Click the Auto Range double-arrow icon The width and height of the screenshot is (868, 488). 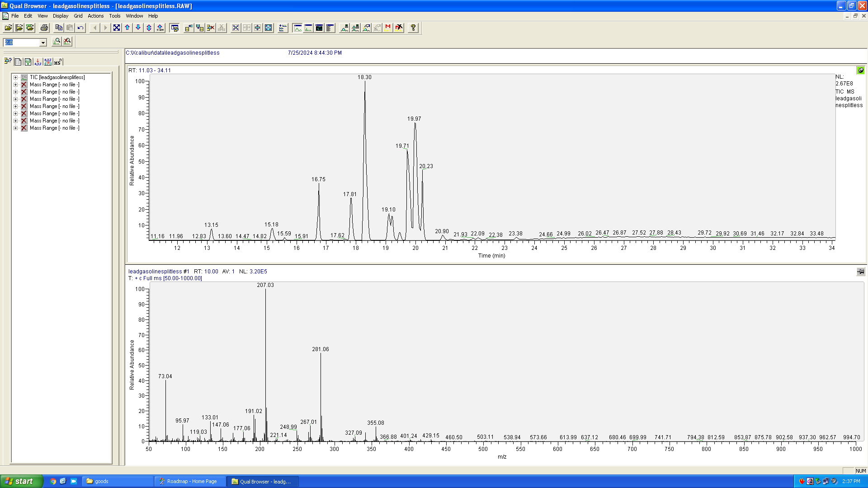[x=149, y=28]
